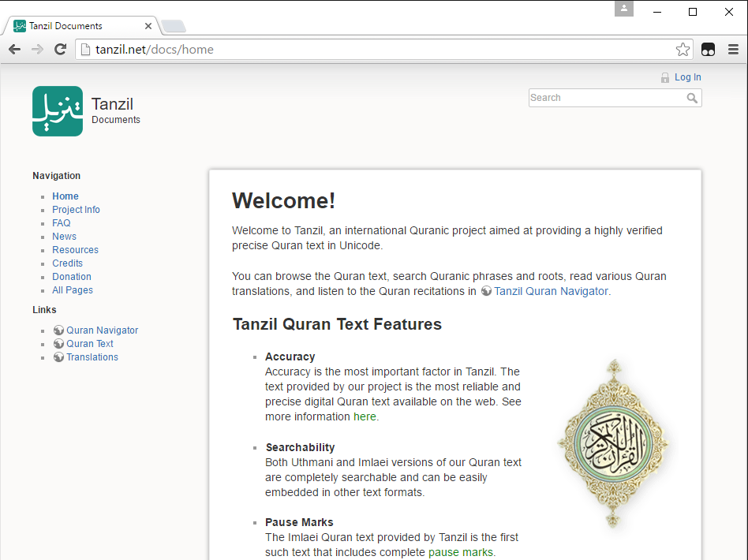Click the Documents subtitle under Tanzil

click(116, 120)
